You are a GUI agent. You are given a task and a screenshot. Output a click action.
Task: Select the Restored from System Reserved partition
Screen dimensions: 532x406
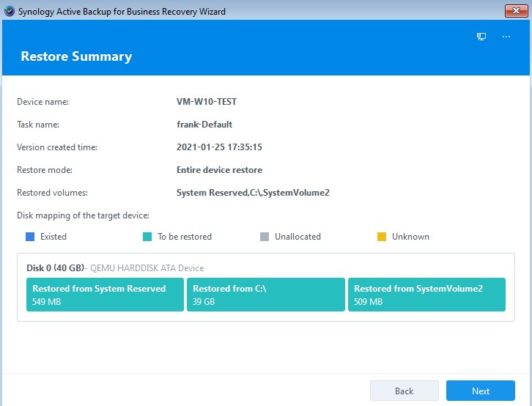(105, 295)
